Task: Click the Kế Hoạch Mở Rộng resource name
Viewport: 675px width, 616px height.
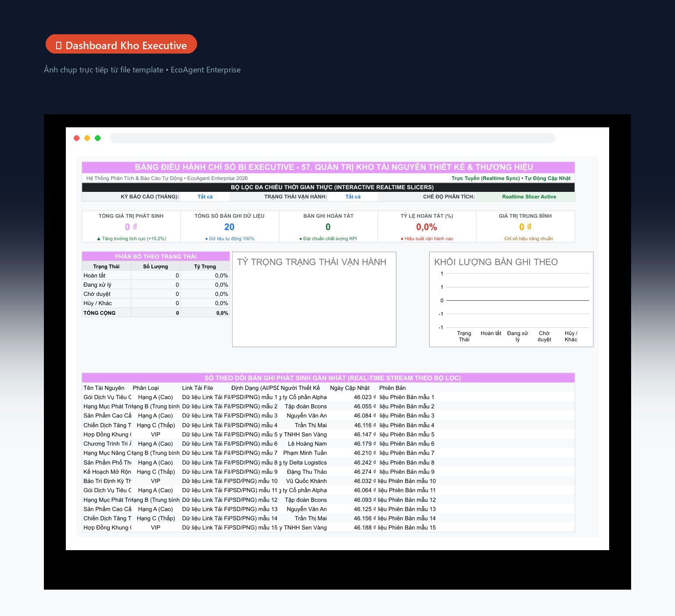Action: 107,472
